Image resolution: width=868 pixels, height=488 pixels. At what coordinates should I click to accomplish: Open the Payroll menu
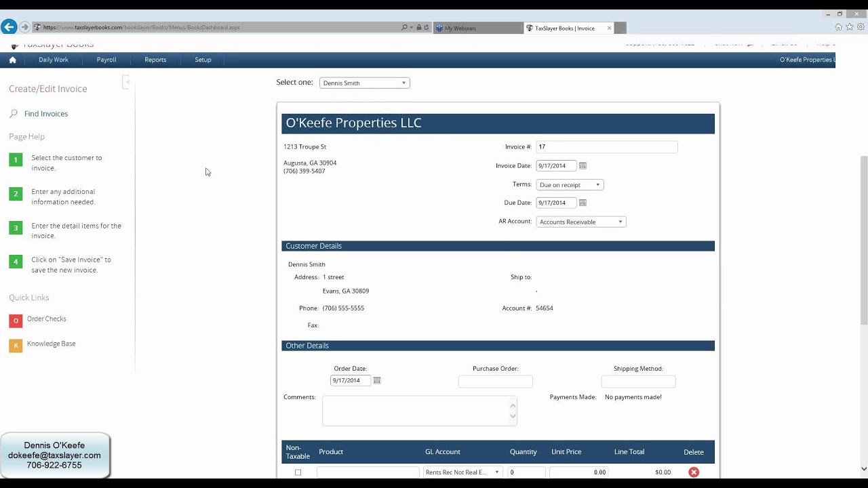click(x=106, y=60)
